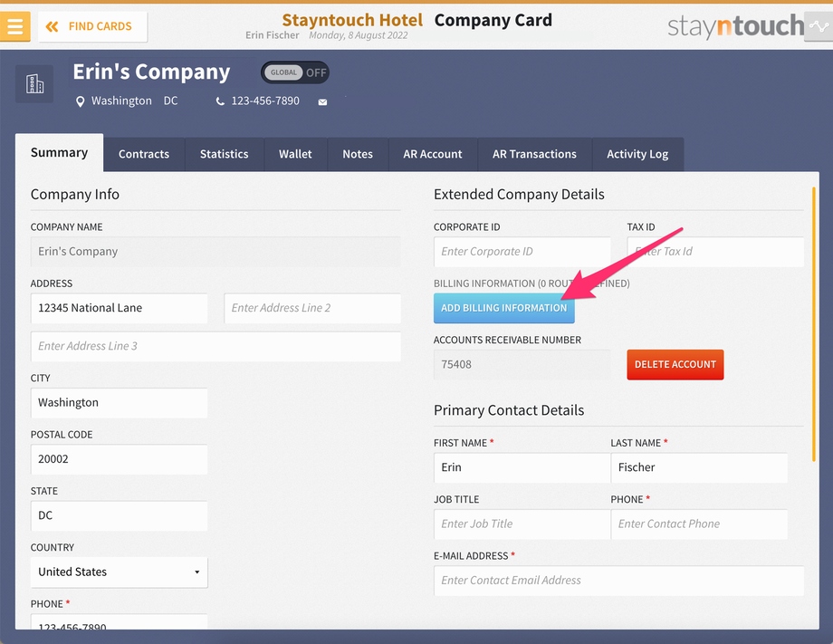Click the Find Cards button

click(x=92, y=26)
